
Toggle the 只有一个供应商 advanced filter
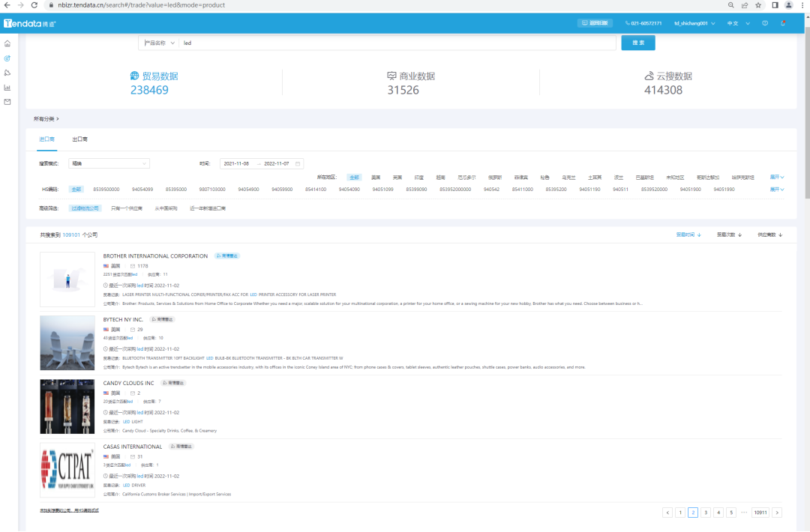coord(127,208)
